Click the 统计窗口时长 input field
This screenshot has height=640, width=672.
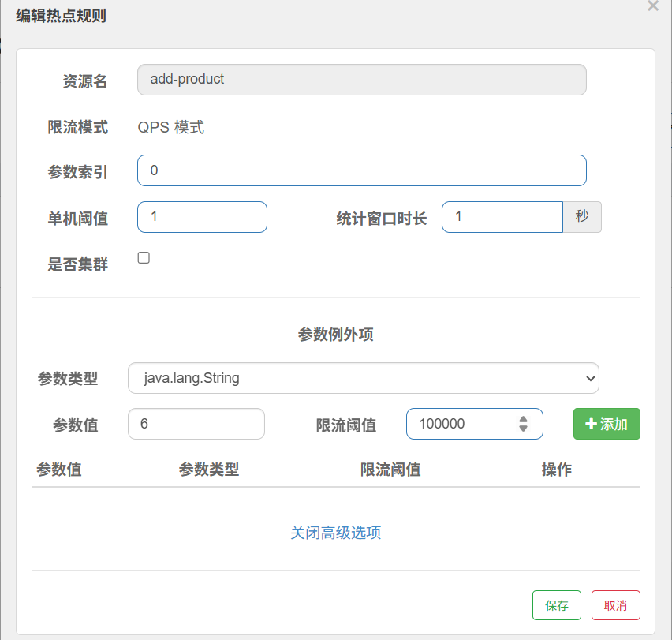(x=502, y=217)
